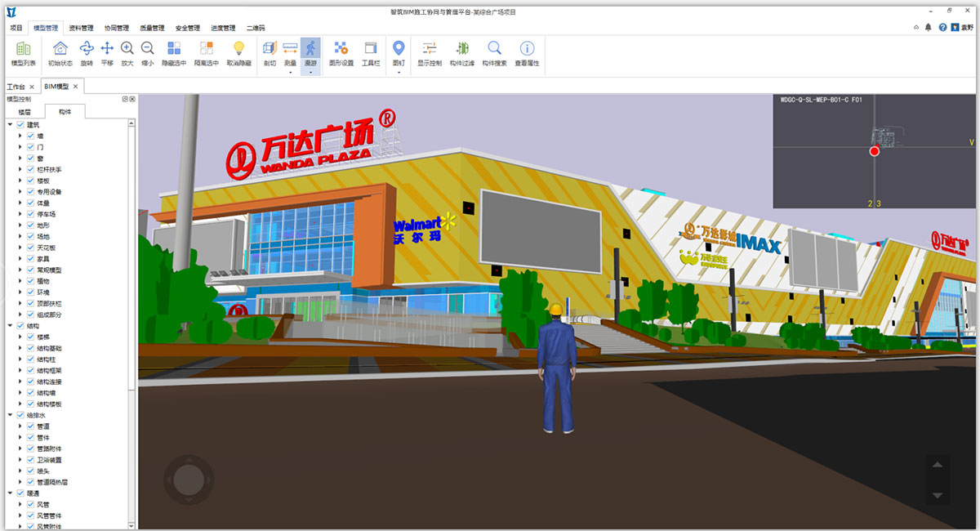Image resolution: width=980 pixels, height=531 pixels.
Task: Expand the 结构基础 tree node
Action: point(20,348)
